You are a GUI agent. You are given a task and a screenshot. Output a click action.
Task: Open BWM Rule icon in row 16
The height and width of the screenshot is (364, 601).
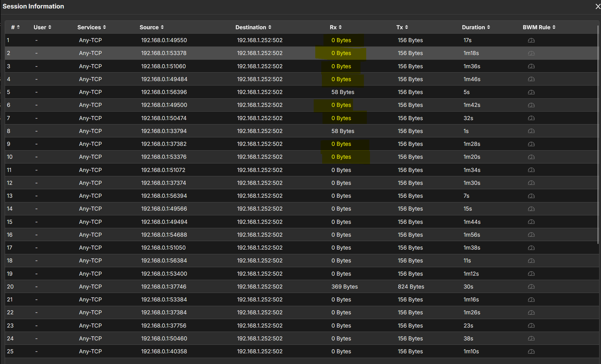click(531, 234)
